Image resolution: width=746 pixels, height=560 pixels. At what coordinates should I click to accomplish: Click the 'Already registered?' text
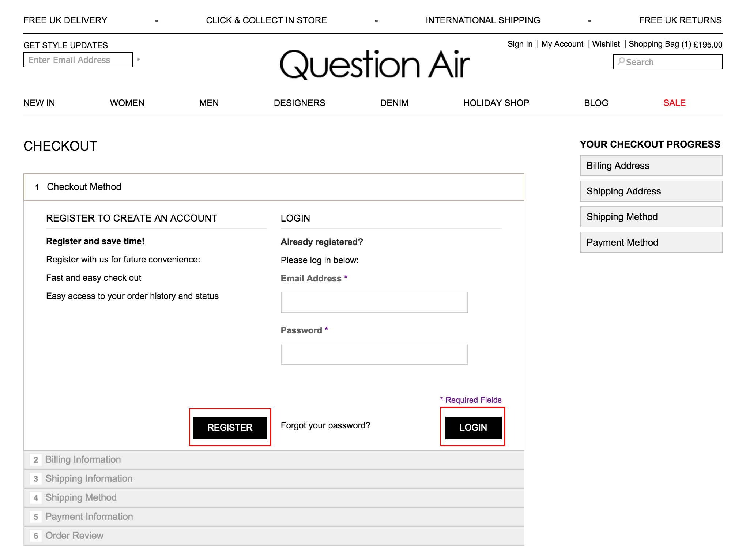coord(322,242)
